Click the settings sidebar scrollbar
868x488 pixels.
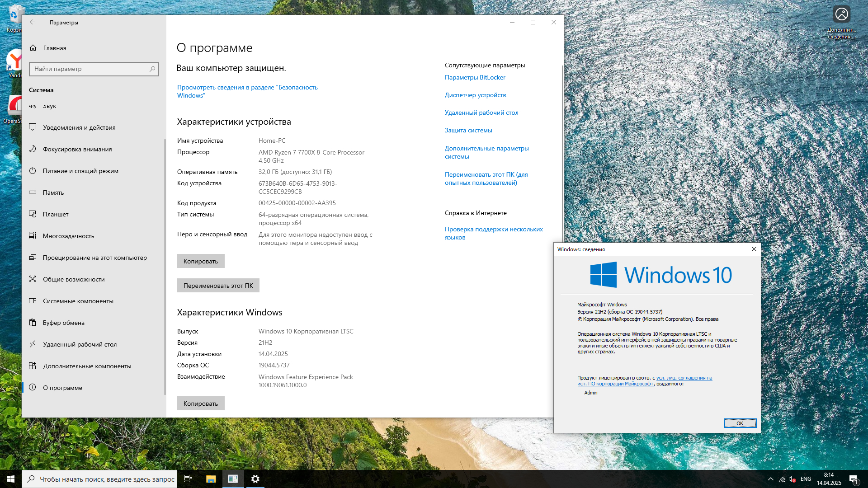[x=165, y=267]
